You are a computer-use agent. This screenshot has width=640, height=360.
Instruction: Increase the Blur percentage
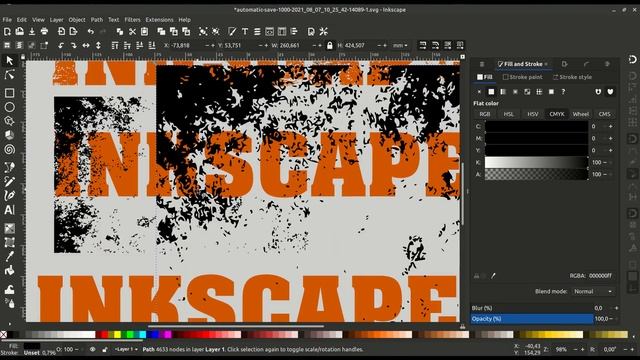point(616,308)
